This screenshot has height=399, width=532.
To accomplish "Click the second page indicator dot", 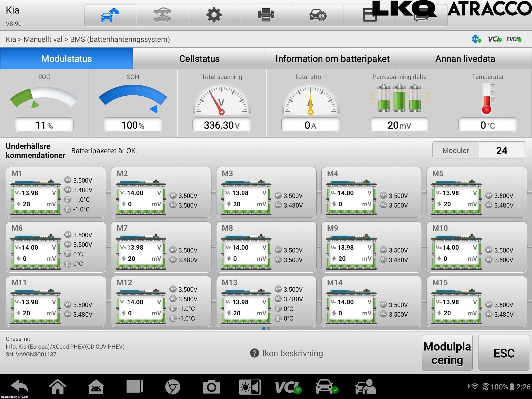I will point(269,329).
